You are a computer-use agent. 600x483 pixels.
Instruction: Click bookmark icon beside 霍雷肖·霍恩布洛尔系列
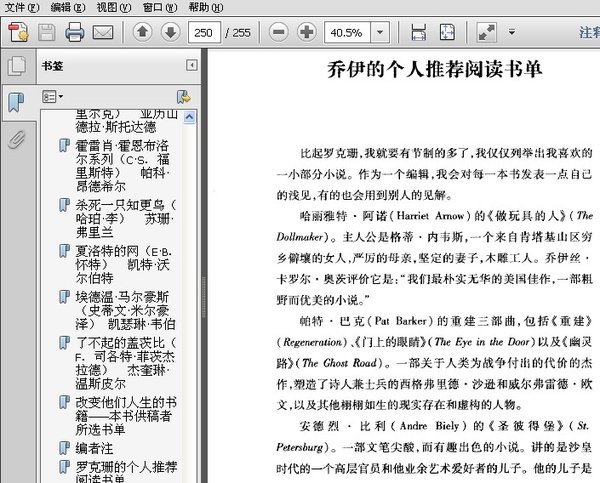(x=64, y=145)
